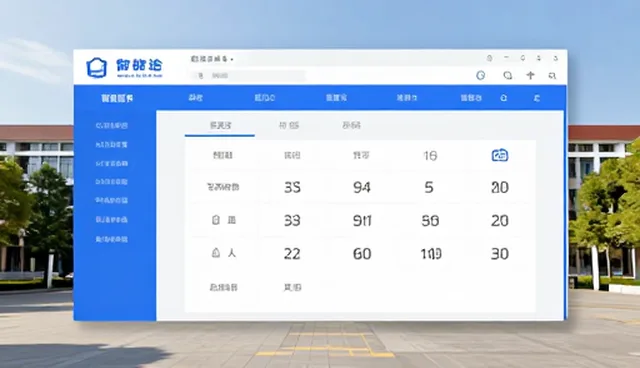This screenshot has width=640, height=368.
Task: Click the "20" cell in the row with 33
Action: click(500, 221)
